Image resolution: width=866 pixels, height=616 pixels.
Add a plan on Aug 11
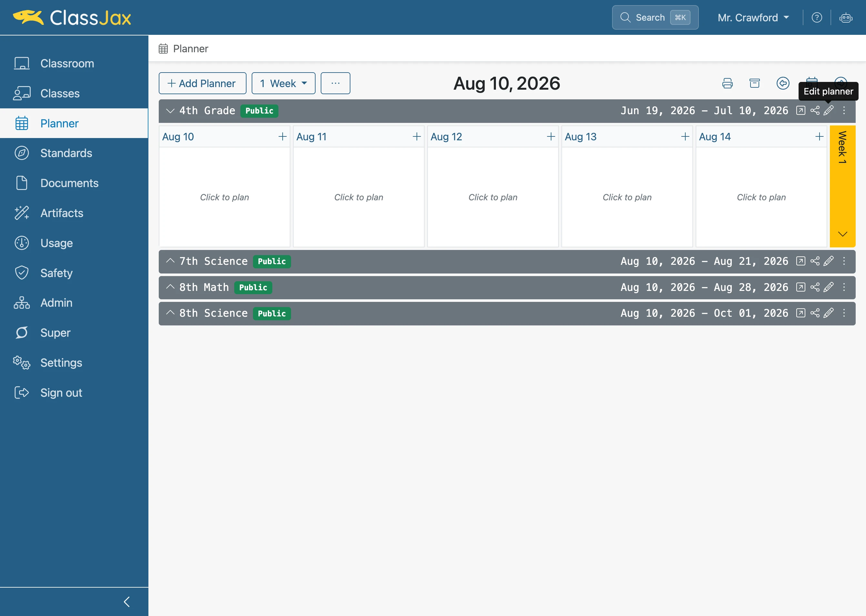pos(417,136)
